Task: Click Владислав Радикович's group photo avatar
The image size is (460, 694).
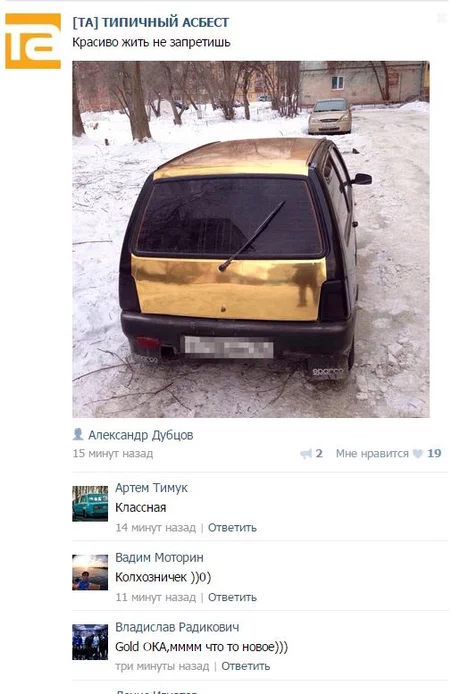Action: point(90,642)
